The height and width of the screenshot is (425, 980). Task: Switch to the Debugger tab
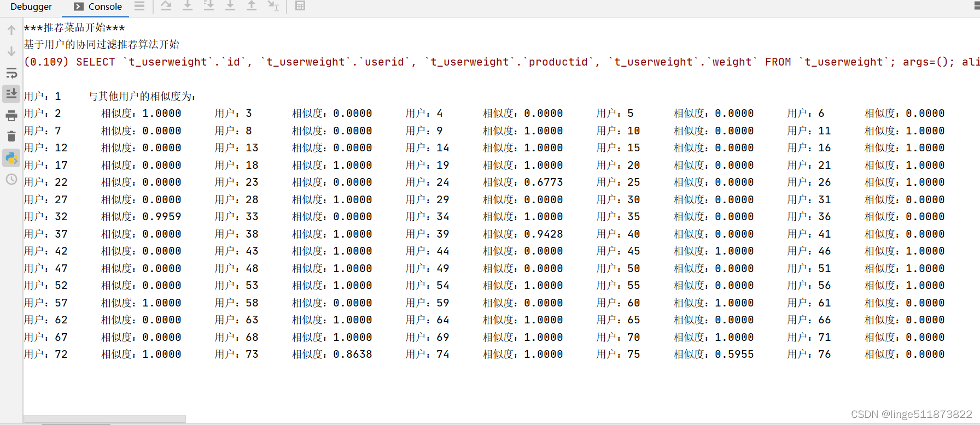(x=31, y=7)
